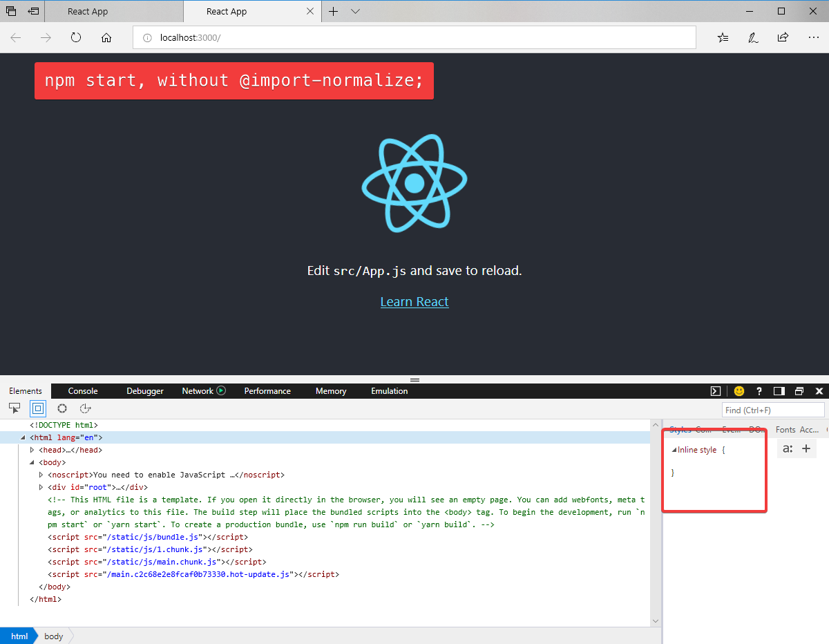The width and height of the screenshot is (829, 644).
Task: Expand the head node
Action: pyautogui.click(x=32, y=450)
